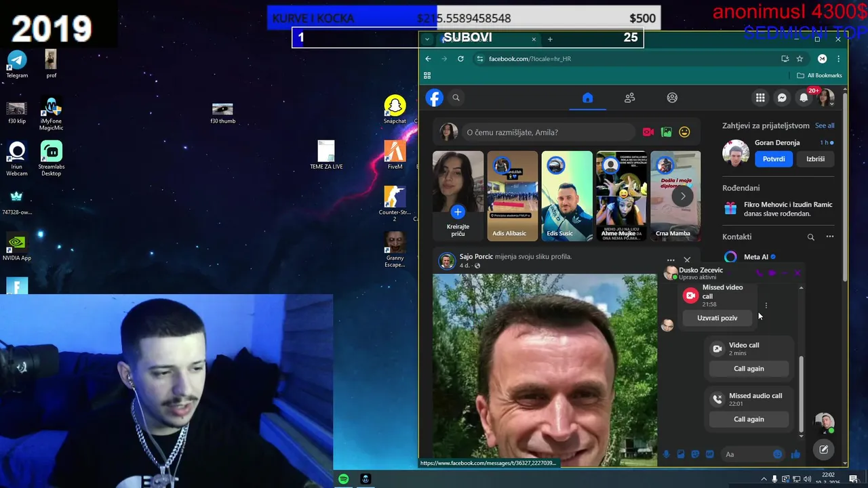
Task: Open Dusko Zecevic chat header
Action: coord(701,272)
